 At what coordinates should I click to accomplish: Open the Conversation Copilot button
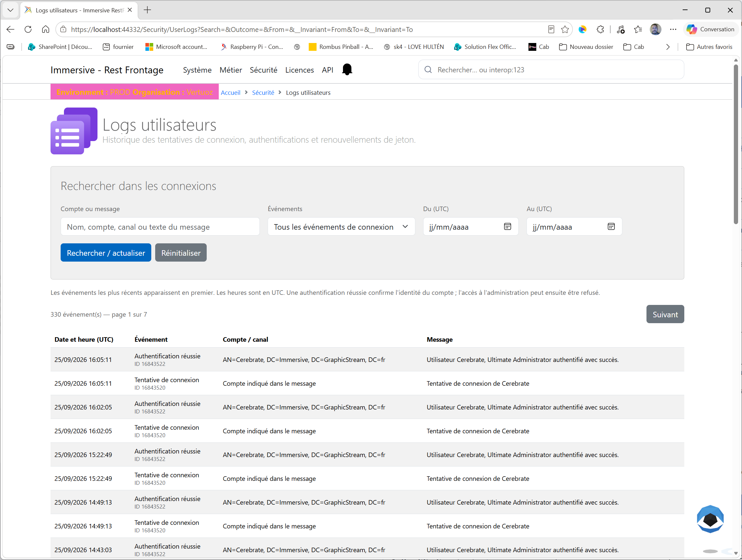pyautogui.click(x=710, y=29)
